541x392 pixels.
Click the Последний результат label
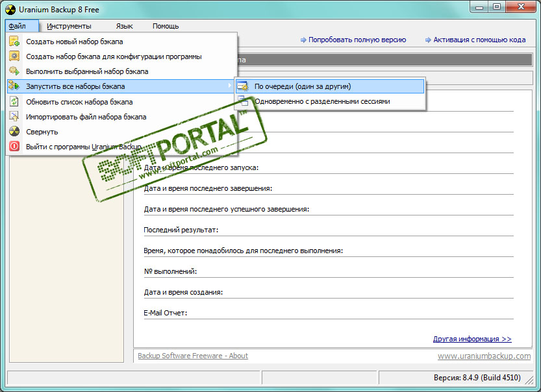tap(181, 230)
